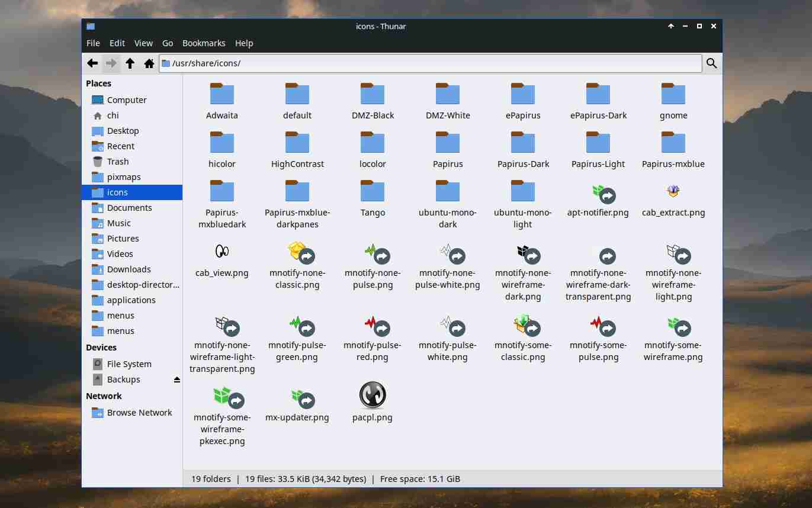Open the search magnifier icon
The height and width of the screenshot is (508, 812).
click(x=711, y=63)
